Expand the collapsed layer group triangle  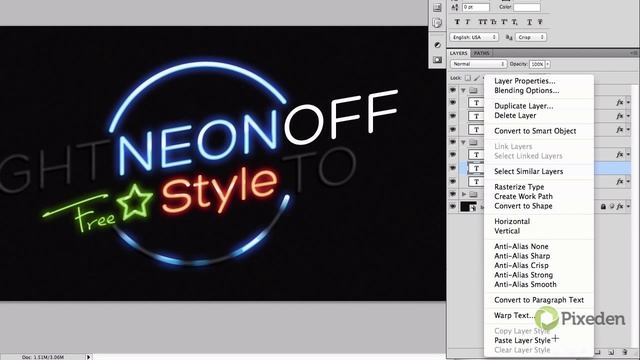click(x=464, y=194)
